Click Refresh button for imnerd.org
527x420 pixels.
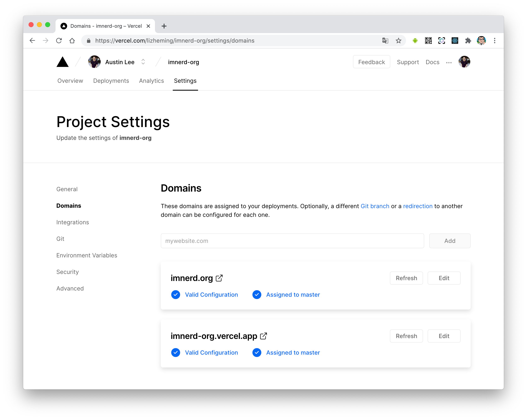point(406,278)
